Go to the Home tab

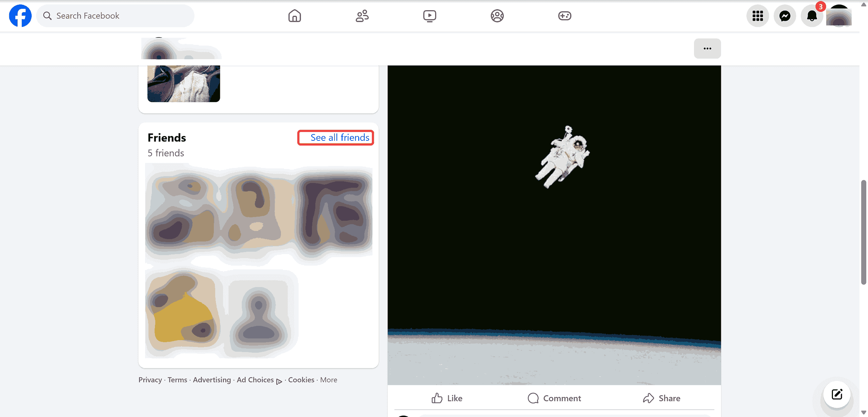coord(294,16)
